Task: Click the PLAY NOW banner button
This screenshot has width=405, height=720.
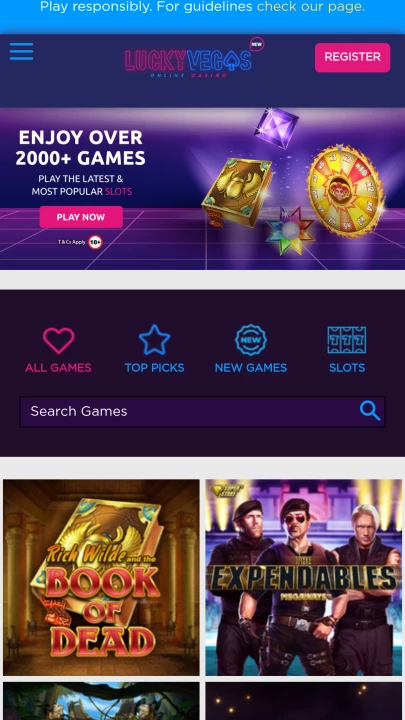Action: [x=81, y=217]
